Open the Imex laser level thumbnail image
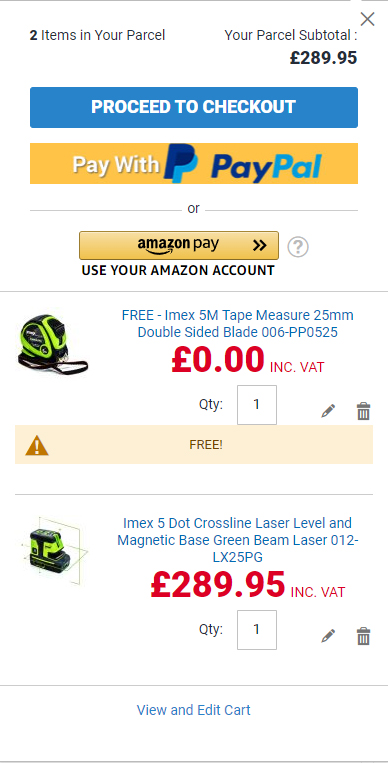Viewport: 388px width, 763px height. tap(54, 547)
